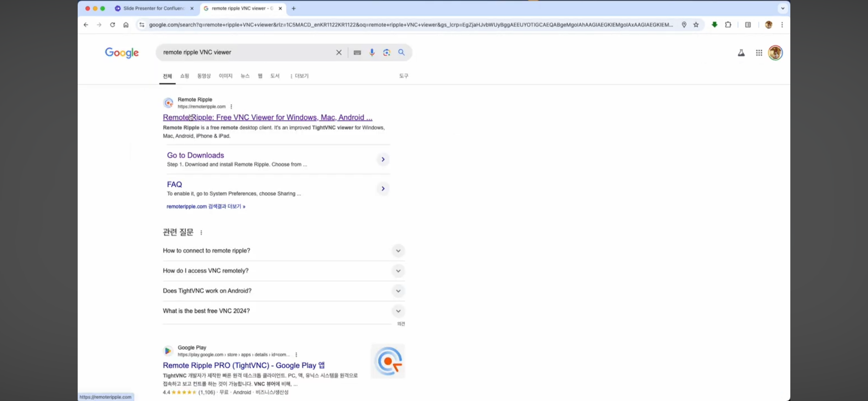The image size is (868, 401).
Task: Open the Chrome extensions puzzle icon
Action: (x=728, y=25)
